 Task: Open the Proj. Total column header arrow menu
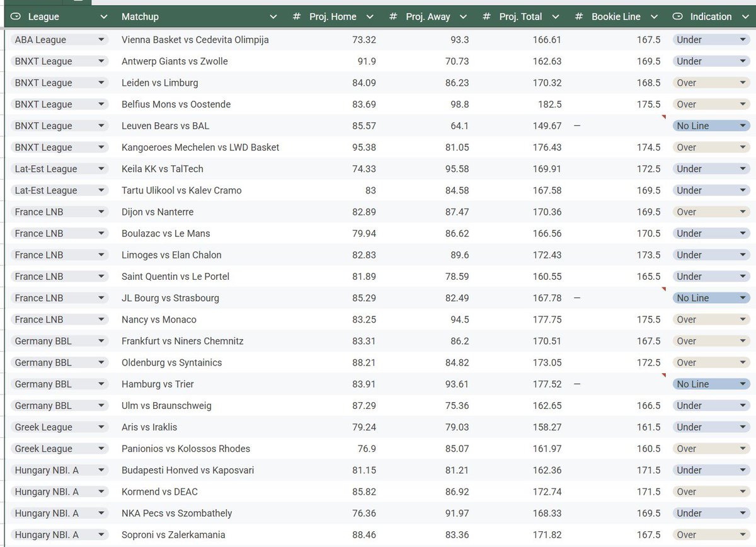(x=555, y=17)
